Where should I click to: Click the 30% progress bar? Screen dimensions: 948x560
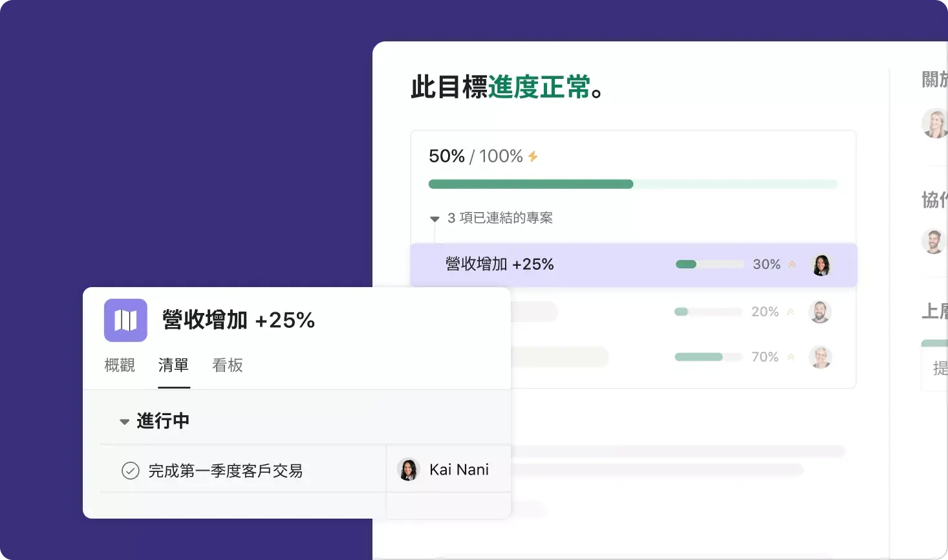coord(709,264)
